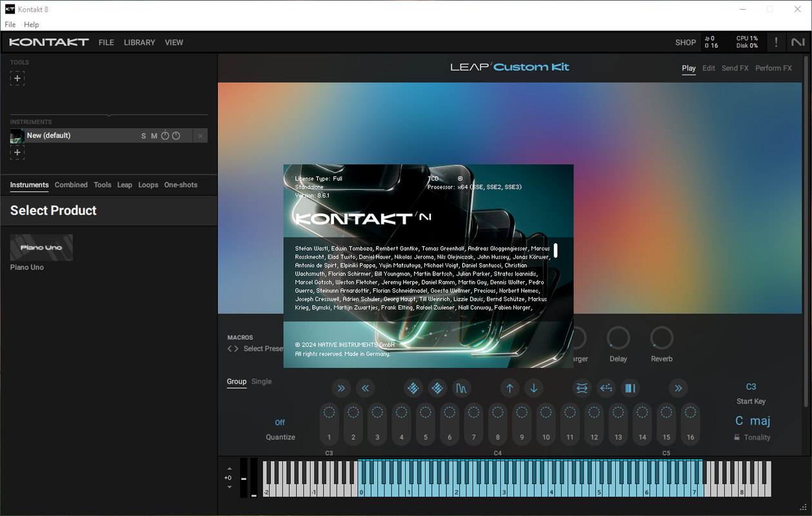Click the Reverb macro knob
Screen dimensions: 812x516
coord(662,338)
